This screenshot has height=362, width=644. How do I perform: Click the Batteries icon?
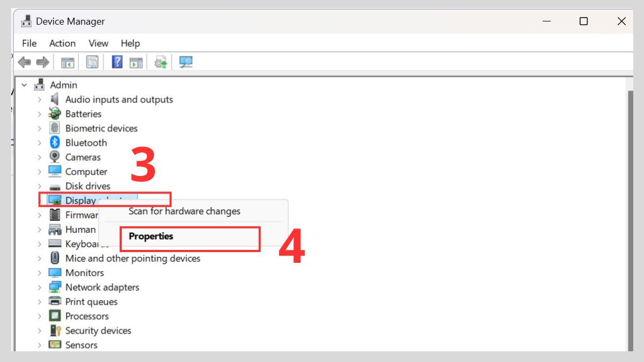(55, 114)
